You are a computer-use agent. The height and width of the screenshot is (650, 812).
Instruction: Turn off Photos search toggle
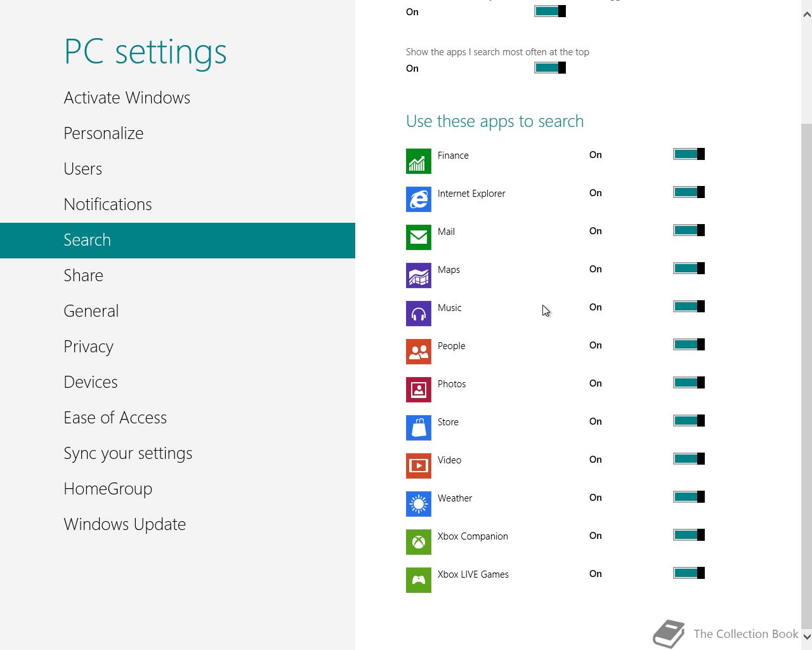click(689, 383)
